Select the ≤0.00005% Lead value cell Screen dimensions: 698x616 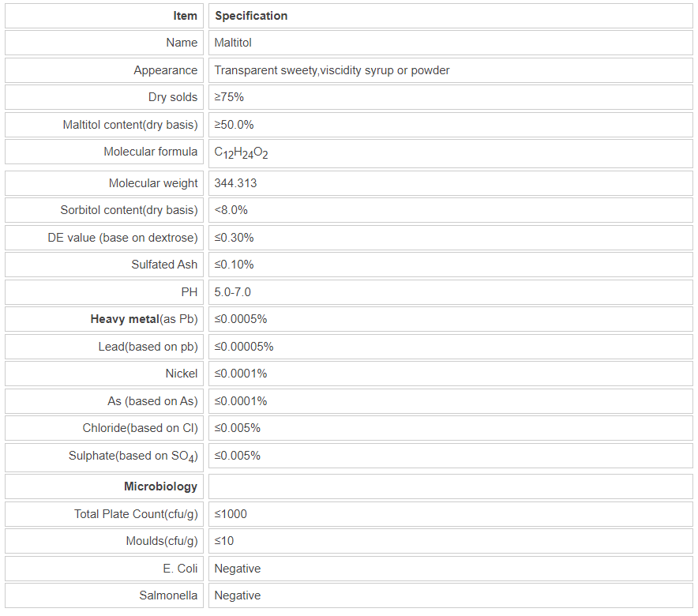(244, 347)
